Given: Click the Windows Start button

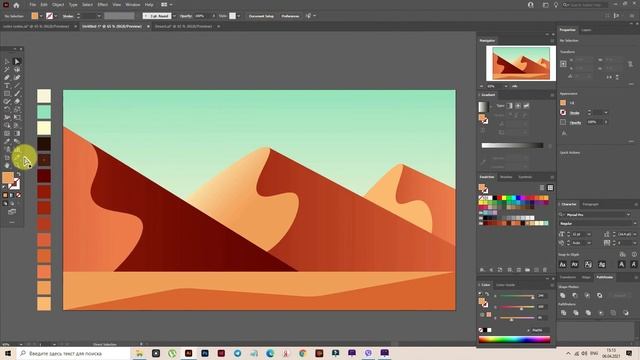Looking at the screenshot, I should pyautogui.click(x=7, y=353).
